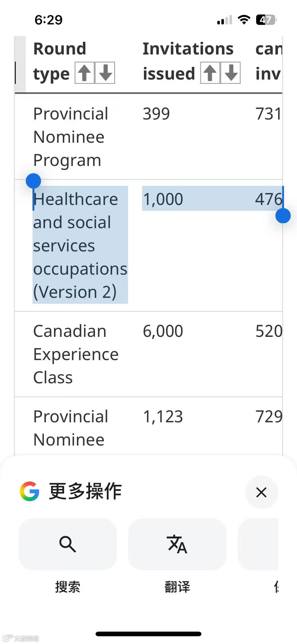Viewport: 297px width, 644px height.
Task: Sort Invitations issued descending arrow
Action: [x=231, y=73]
